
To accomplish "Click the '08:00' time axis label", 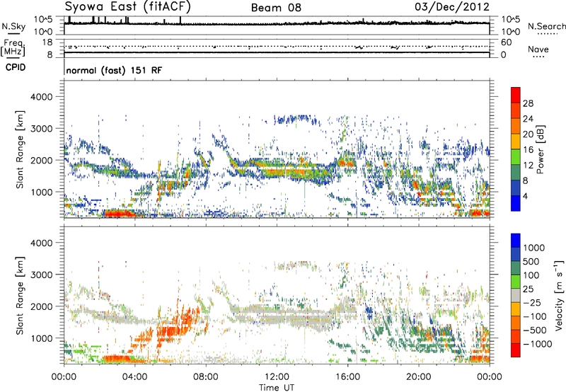I will coord(206,377).
